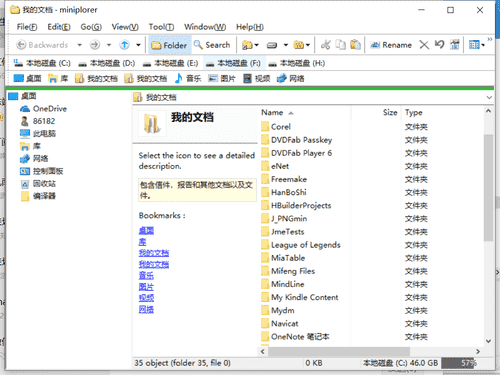Select the DVDFab Passkey folder
Image resolution: width=500 pixels, height=375 pixels.
[297, 140]
